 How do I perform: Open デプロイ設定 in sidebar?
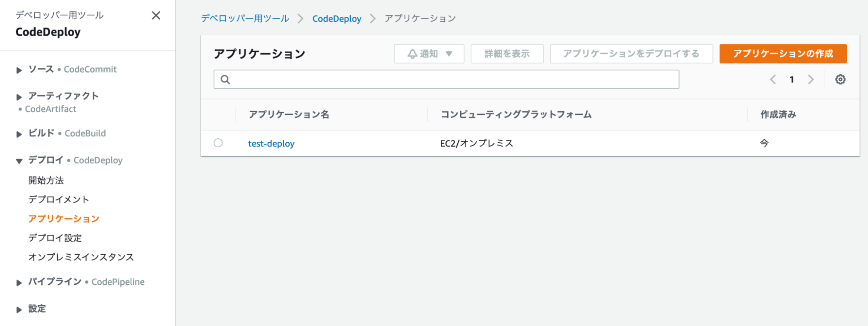55,238
